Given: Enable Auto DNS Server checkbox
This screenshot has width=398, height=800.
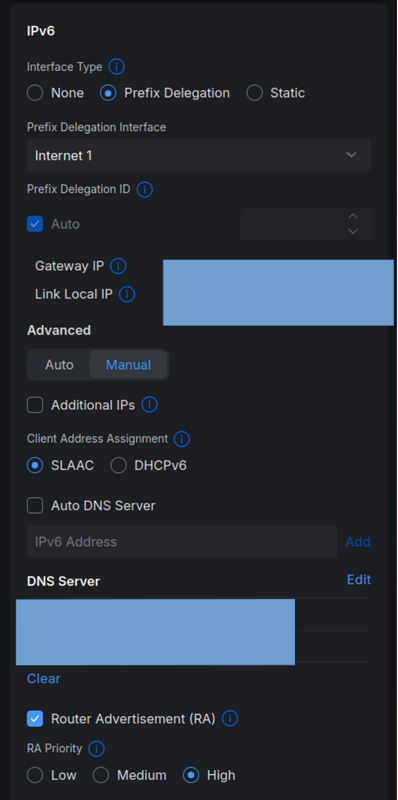Looking at the screenshot, I should [35, 506].
